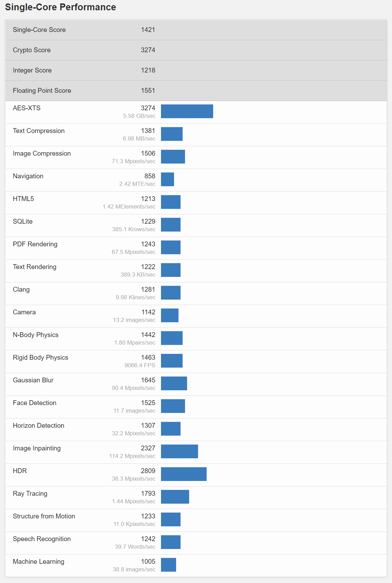Click the Single-Core Performance heading
Image resolution: width=392 pixels, height=583 pixels.
coord(60,7)
